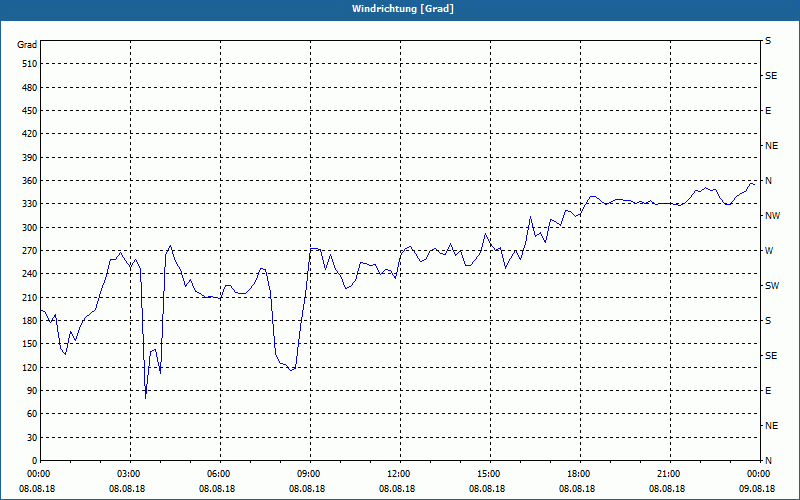Pick the y-axis value "270"

pos(30,251)
